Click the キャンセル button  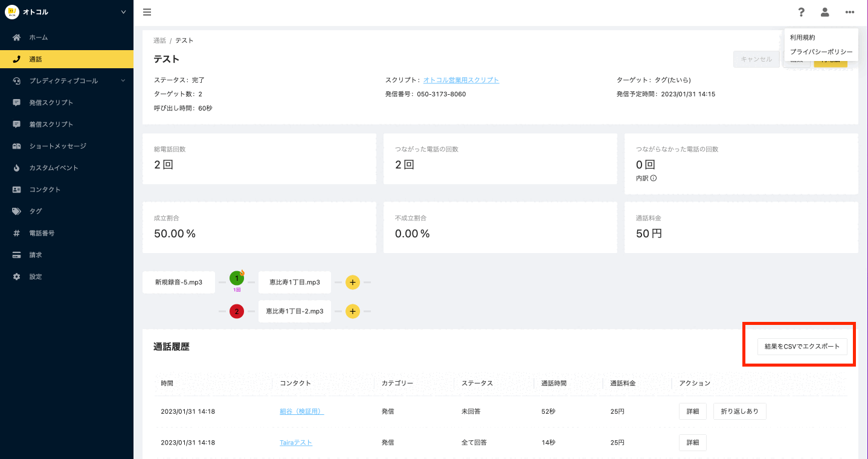(x=756, y=59)
